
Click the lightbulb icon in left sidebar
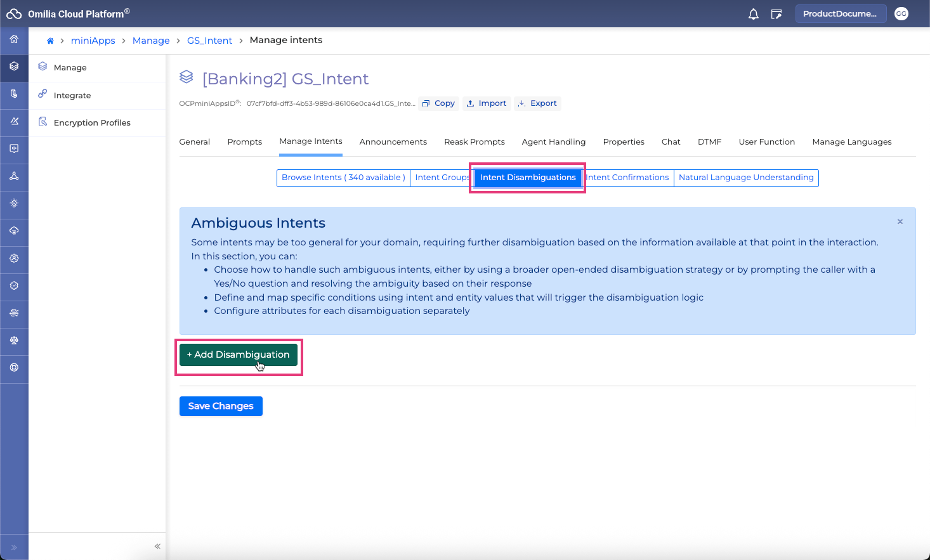pos(14,204)
